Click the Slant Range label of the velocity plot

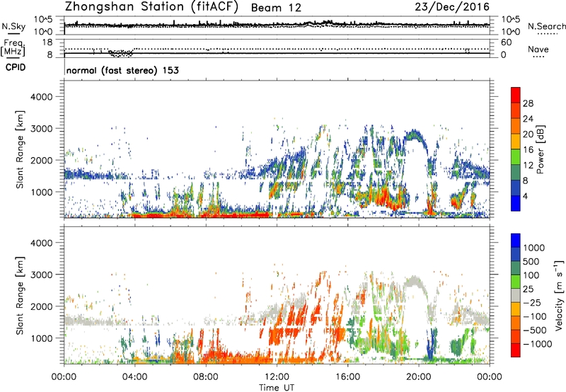[x=20, y=296]
